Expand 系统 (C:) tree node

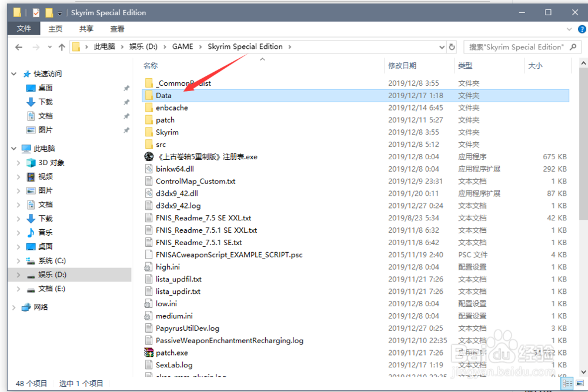(18, 260)
